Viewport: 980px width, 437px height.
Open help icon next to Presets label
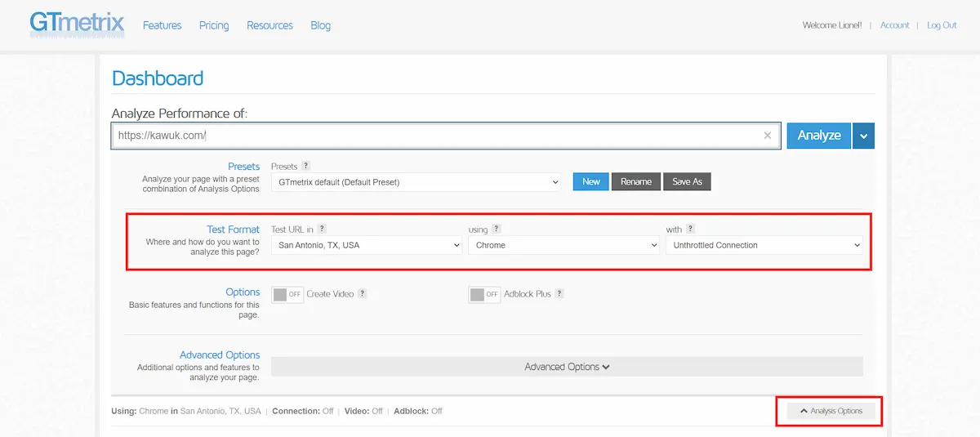(x=306, y=166)
